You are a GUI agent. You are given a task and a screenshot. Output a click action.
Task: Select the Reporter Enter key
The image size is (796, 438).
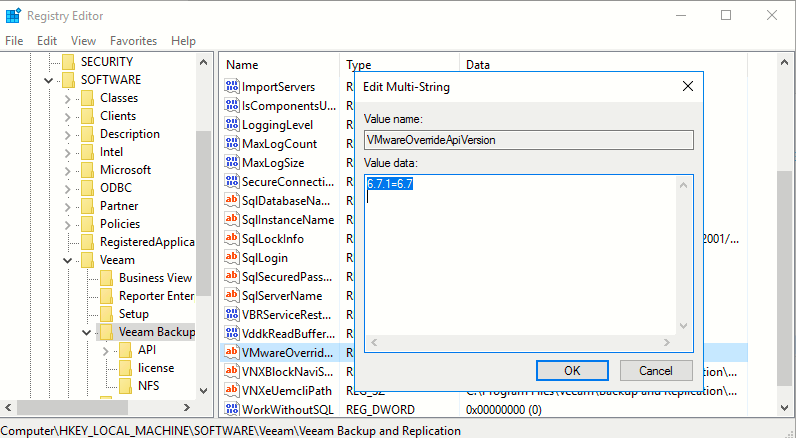tap(156, 296)
